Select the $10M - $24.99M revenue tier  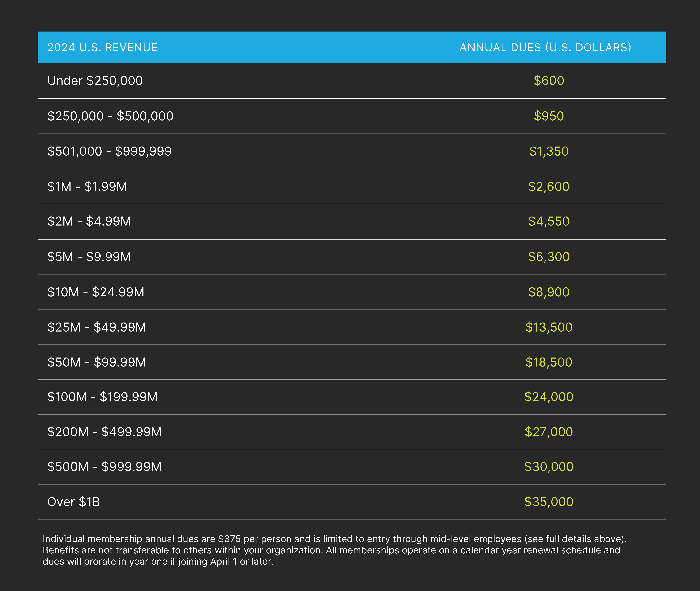352,292
